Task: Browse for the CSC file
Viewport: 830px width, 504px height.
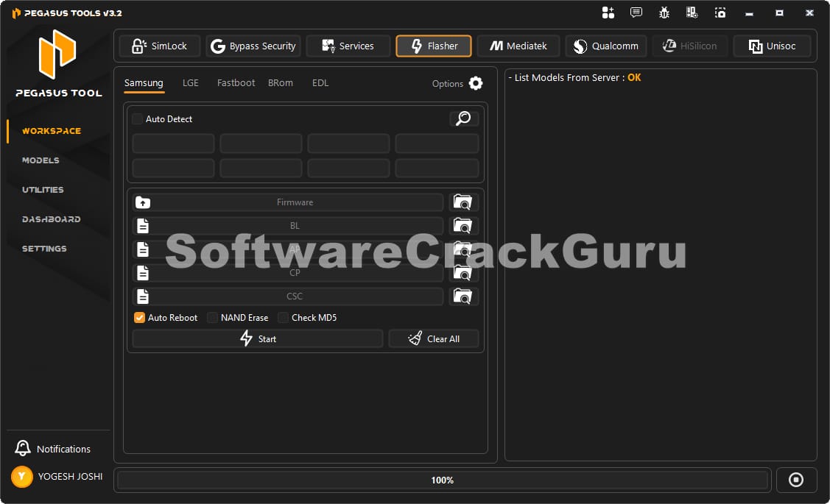Action: point(464,297)
